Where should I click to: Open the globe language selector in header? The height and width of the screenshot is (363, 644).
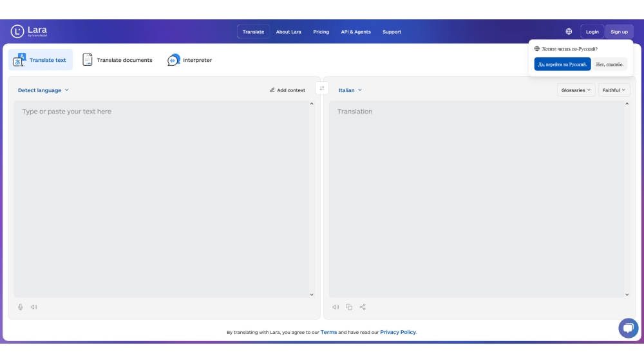569,32
